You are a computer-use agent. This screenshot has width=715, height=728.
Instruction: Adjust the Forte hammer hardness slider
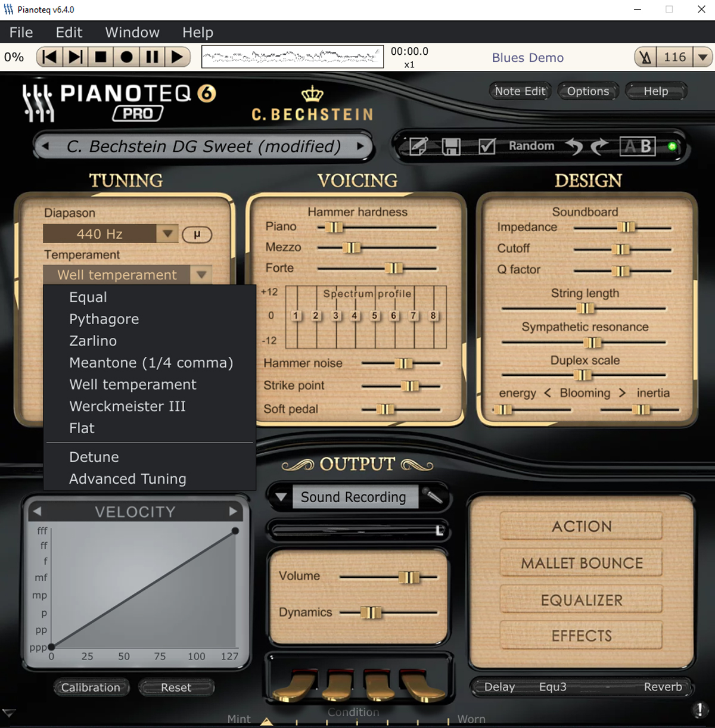(x=394, y=268)
